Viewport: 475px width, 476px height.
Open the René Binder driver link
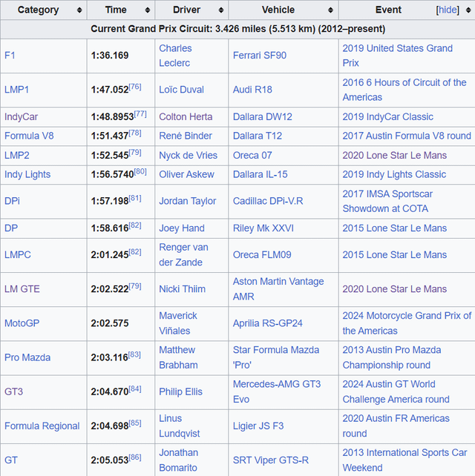(x=186, y=136)
